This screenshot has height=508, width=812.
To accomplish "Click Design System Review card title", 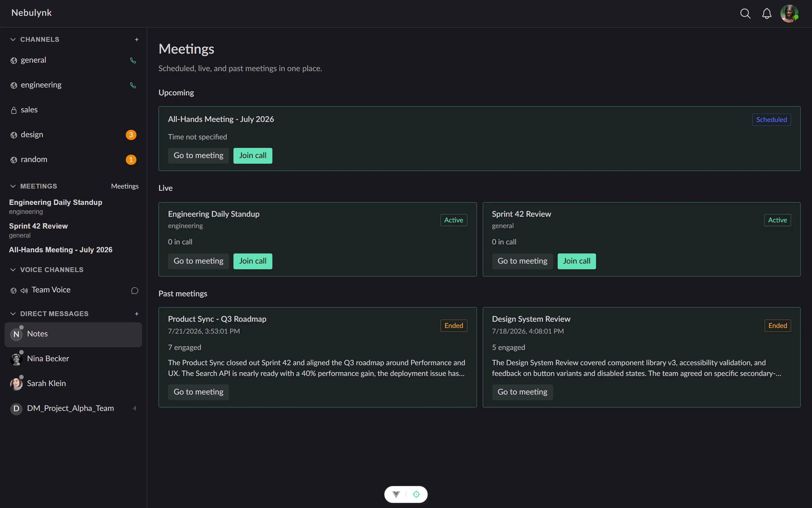I will coord(531,319).
